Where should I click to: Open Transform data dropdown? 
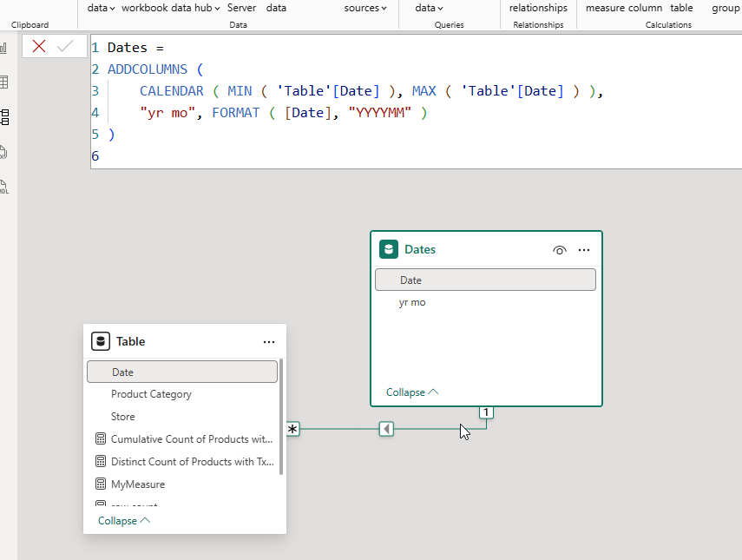pyautogui.click(x=429, y=8)
